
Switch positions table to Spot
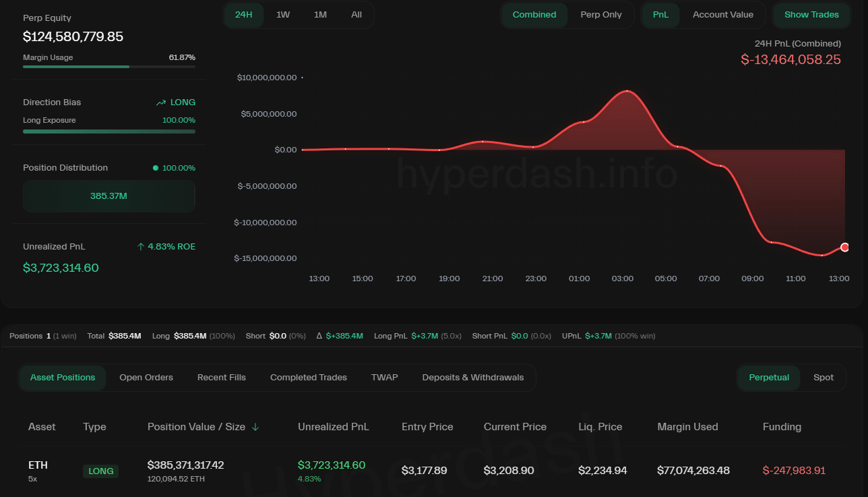click(x=823, y=377)
